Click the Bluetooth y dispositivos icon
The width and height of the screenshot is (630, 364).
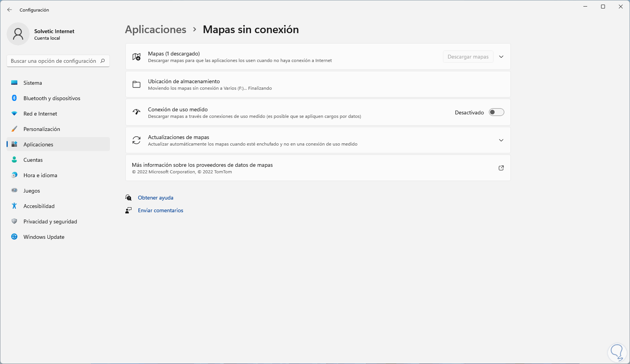pos(14,98)
